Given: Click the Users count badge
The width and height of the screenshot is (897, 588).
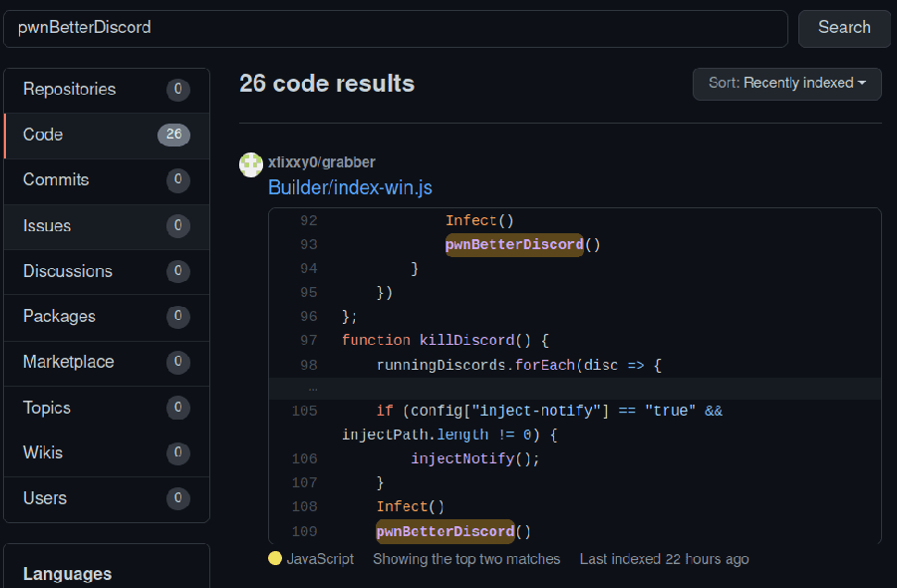Looking at the screenshot, I should pyautogui.click(x=177, y=498).
